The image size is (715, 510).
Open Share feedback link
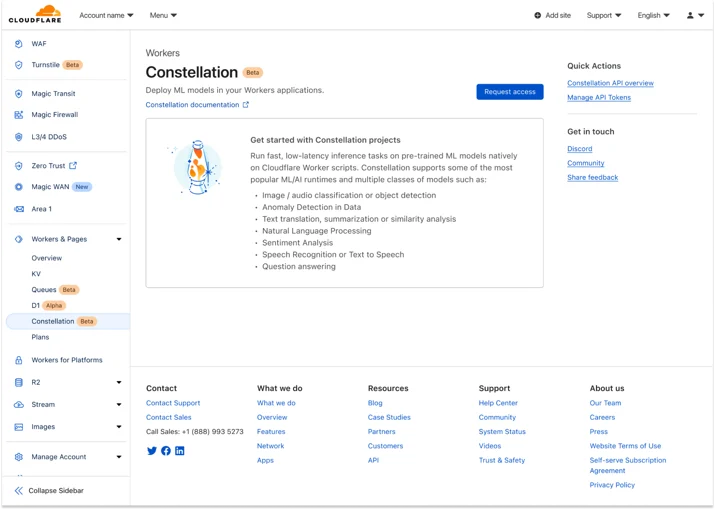592,177
